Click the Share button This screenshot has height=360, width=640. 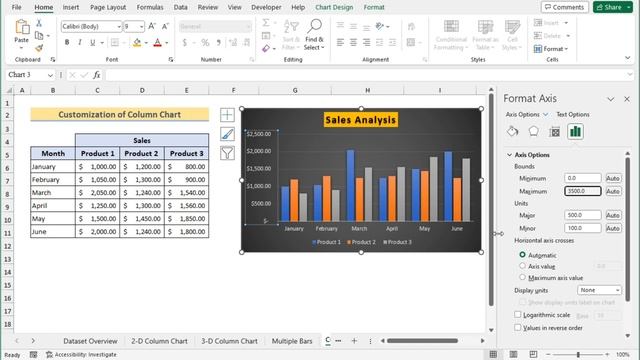tap(613, 7)
